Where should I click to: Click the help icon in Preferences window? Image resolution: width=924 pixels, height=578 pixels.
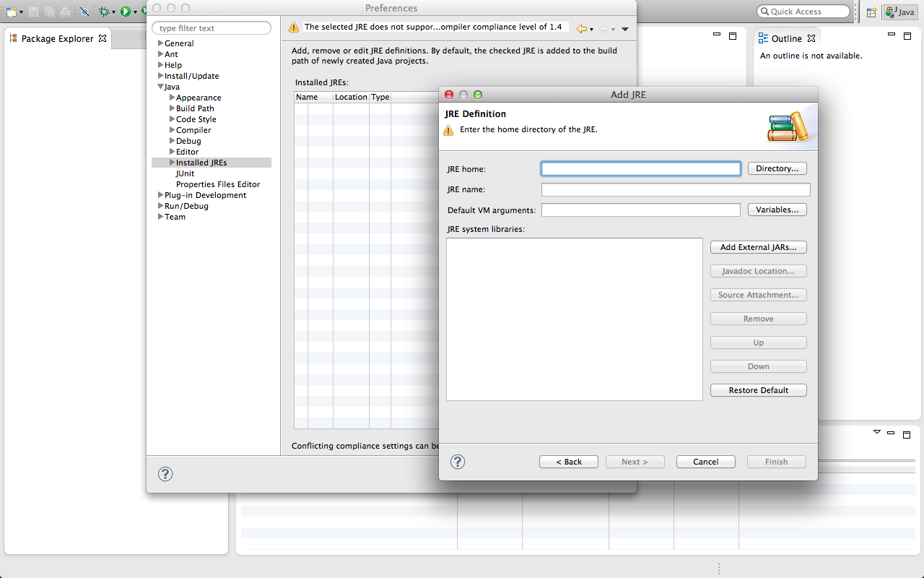pyautogui.click(x=165, y=474)
